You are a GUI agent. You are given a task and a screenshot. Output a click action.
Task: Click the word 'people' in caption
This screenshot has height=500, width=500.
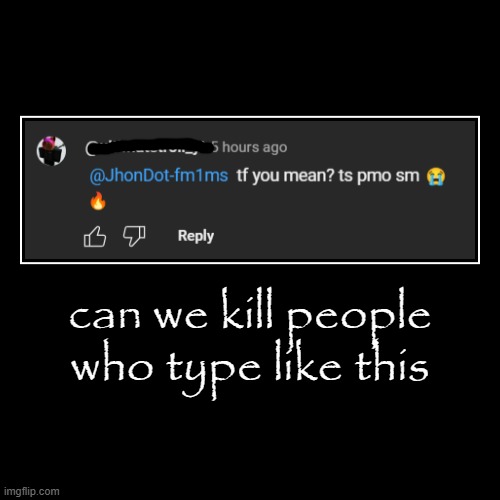click(x=359, y=313)
